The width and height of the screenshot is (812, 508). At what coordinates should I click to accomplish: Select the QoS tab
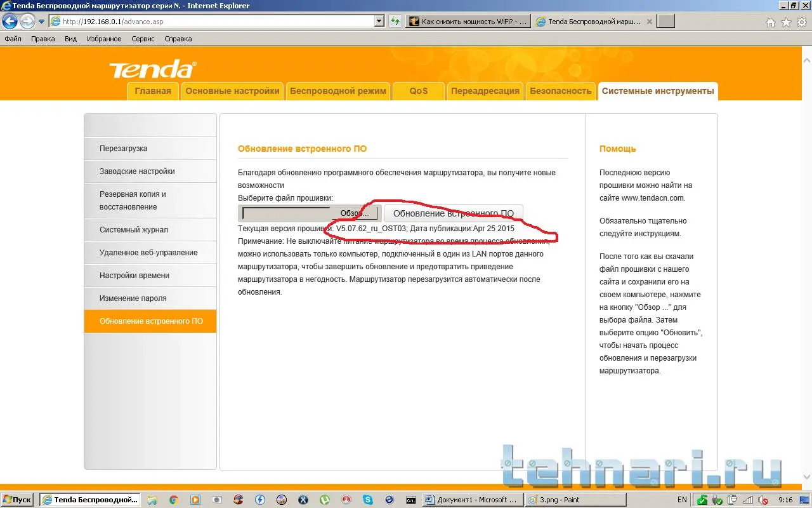418,91
